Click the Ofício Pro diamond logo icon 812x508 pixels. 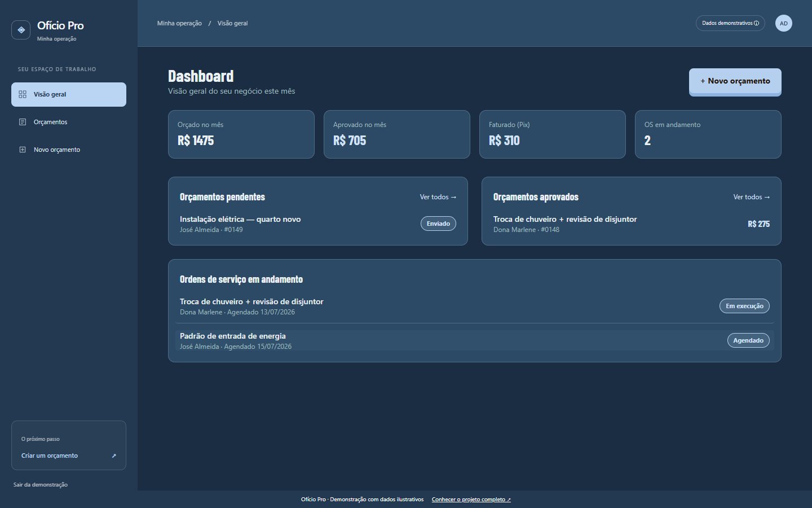pyautogui.click(x=21, y=30)
